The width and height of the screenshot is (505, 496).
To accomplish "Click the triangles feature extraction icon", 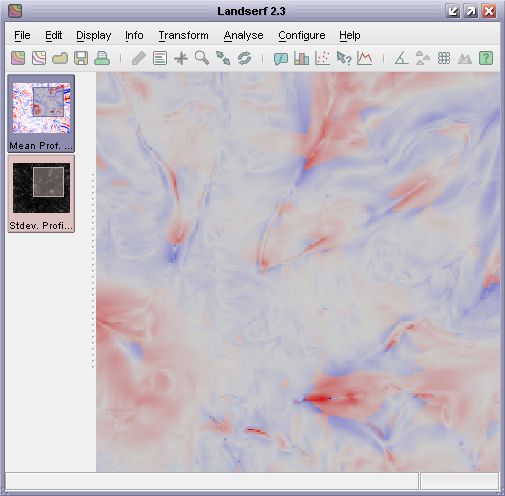I will (422, 58).
